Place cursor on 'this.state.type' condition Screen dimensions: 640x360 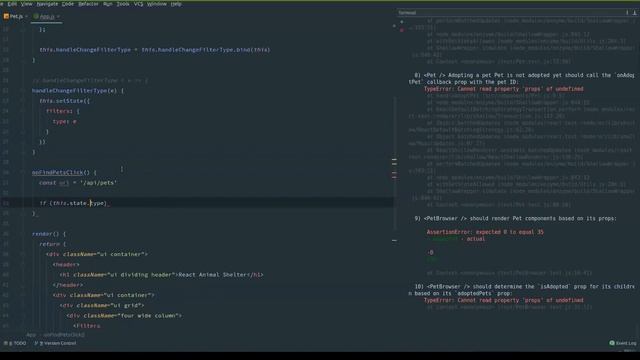(78, 203)
